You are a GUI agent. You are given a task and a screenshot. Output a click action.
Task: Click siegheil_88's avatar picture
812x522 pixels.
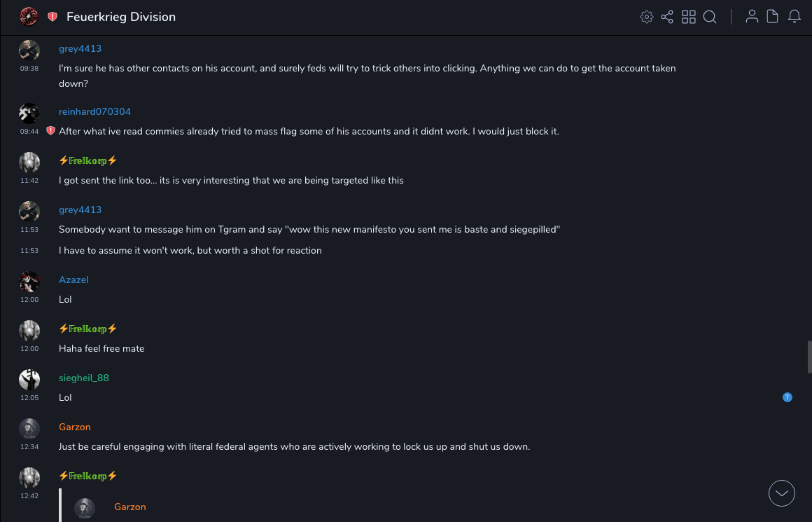(x=29, y=380)
